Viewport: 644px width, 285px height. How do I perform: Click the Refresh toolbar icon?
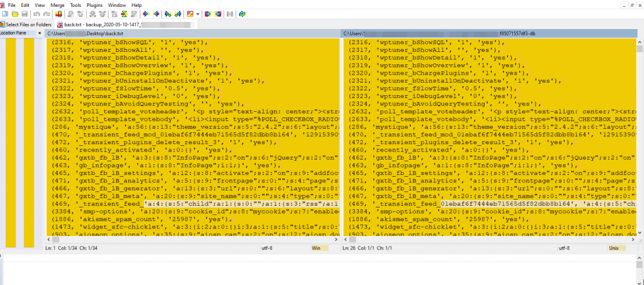point(242,14)
